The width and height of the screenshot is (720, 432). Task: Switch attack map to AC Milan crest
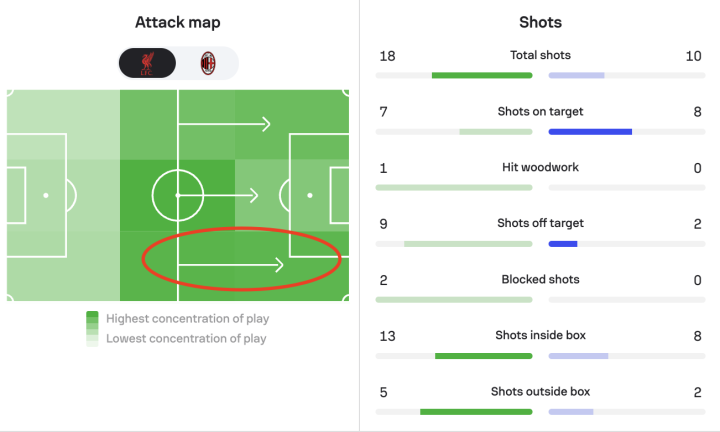208,63
